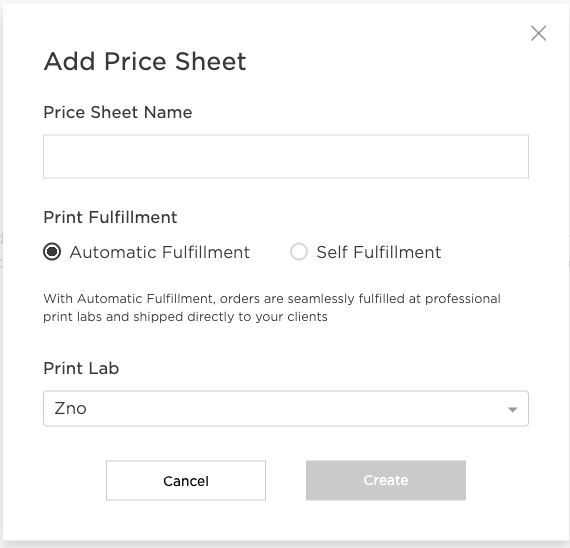
Task: Click the 'With Automatic Fulfillment' description line
Action: click(x=272, y=299)
